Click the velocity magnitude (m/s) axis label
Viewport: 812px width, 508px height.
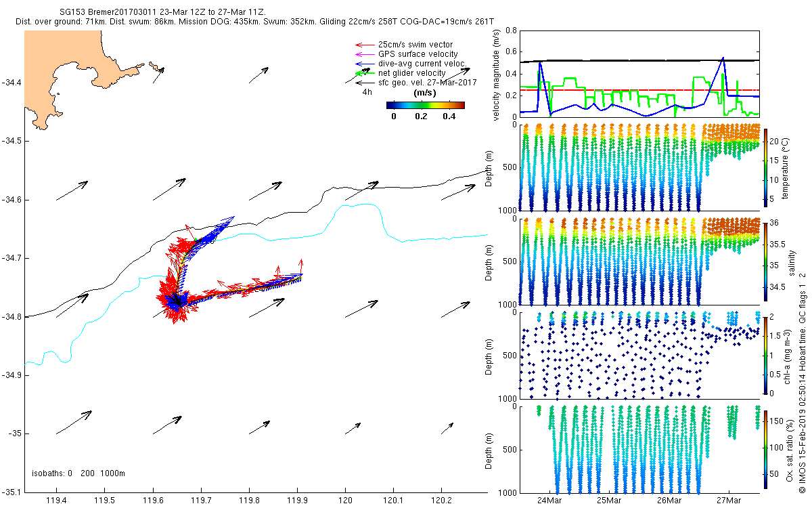[x=497, y=75]
